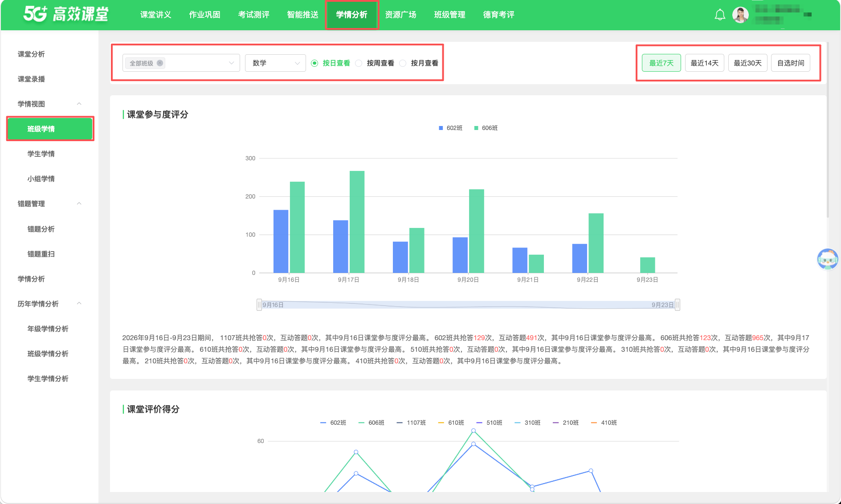Image resolution: width=841 pixels, height=504 pixels.
Task: Open the floating robot assistant icon
Action: (x=828, y=259)
